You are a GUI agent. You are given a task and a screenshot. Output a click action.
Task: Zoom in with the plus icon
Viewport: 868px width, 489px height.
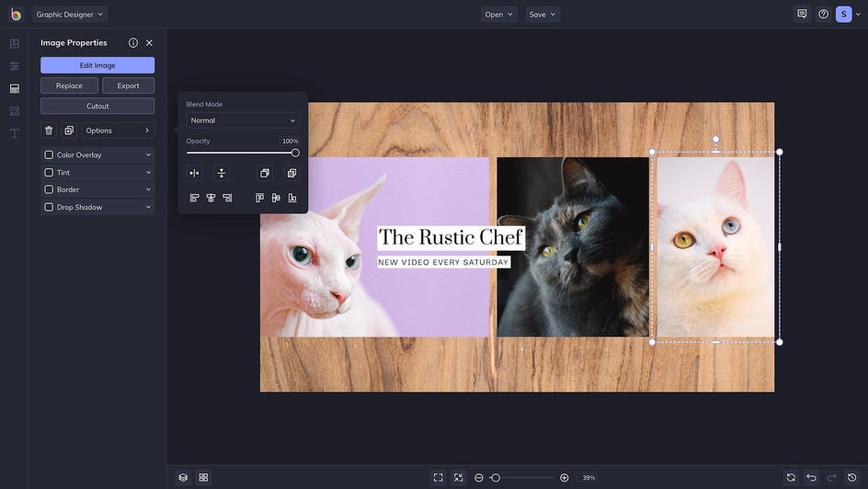coord(564,477)
